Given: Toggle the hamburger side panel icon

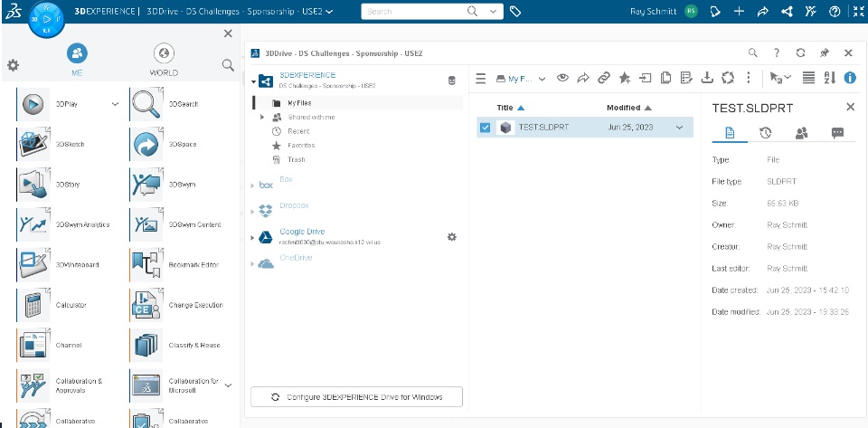Looking at the screenshot, I should click(x=480, y=79).
